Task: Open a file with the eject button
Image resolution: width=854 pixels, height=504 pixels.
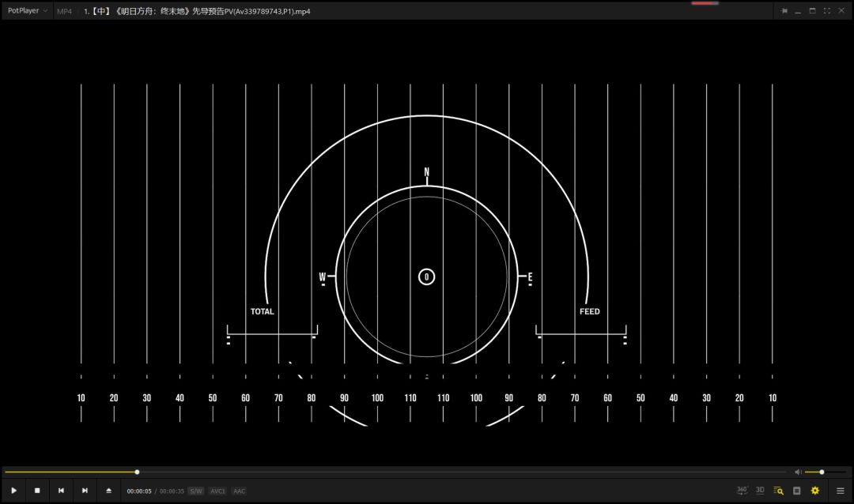Action: point(108,491)
